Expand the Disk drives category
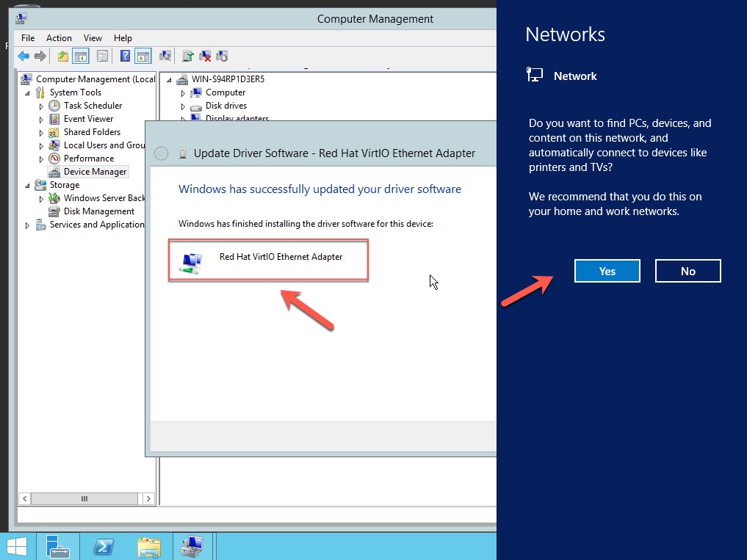This screenshot has height=560, width=747. click(183, 106)
